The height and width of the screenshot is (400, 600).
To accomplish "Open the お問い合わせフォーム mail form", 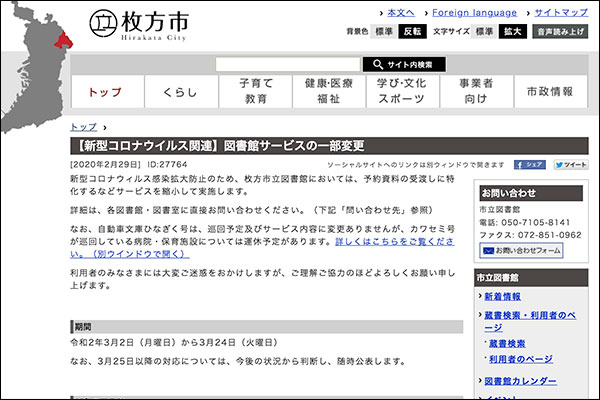I will pos(519,250).
